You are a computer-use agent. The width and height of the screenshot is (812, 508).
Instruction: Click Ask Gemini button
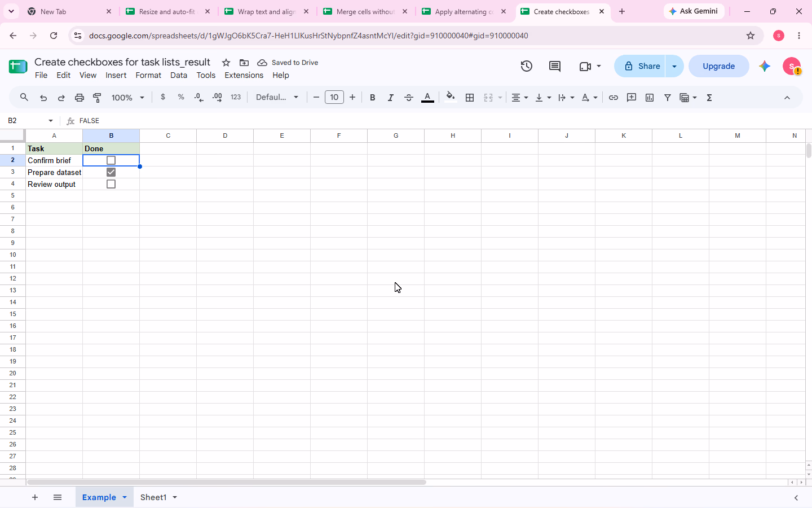click(694, 11)
